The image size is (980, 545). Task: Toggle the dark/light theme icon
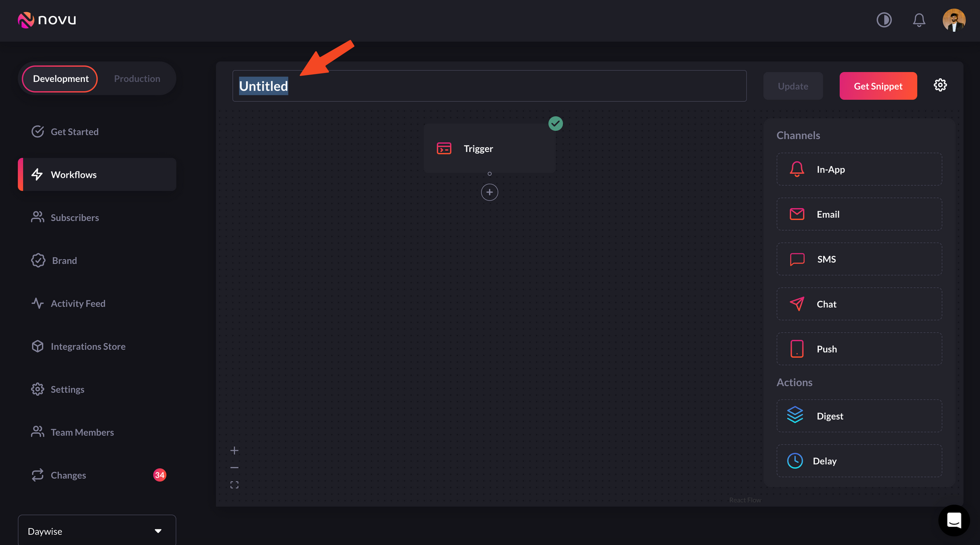(884, 20)
